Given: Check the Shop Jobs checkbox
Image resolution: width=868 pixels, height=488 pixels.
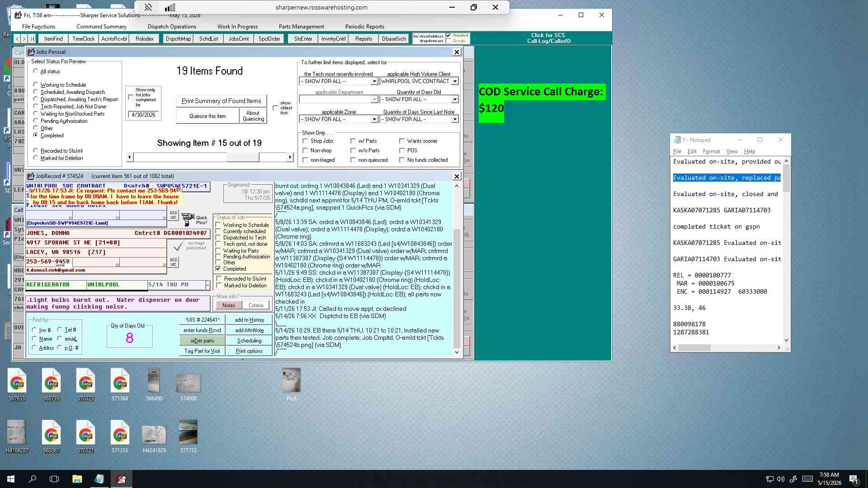Looking at the screenshot, I should pyautogui.click(x=306, y=141).
